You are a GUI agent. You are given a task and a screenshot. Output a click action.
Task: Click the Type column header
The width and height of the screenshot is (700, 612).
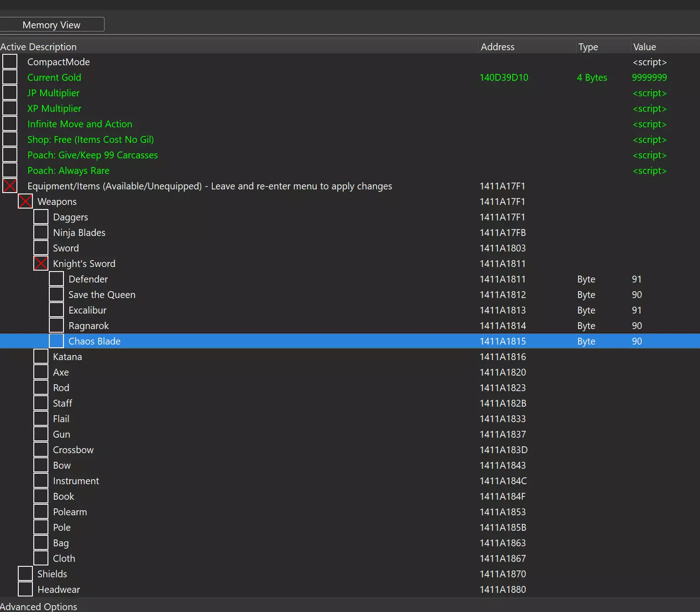click(x=588, y=47)
